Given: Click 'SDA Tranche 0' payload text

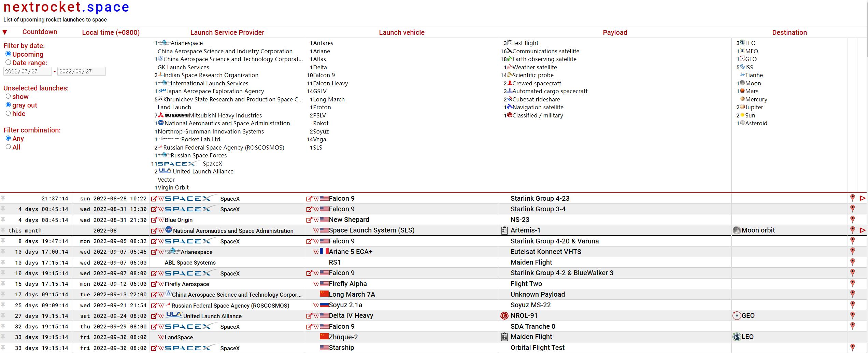Looking at the screenshot, I should tap(533, 326).
